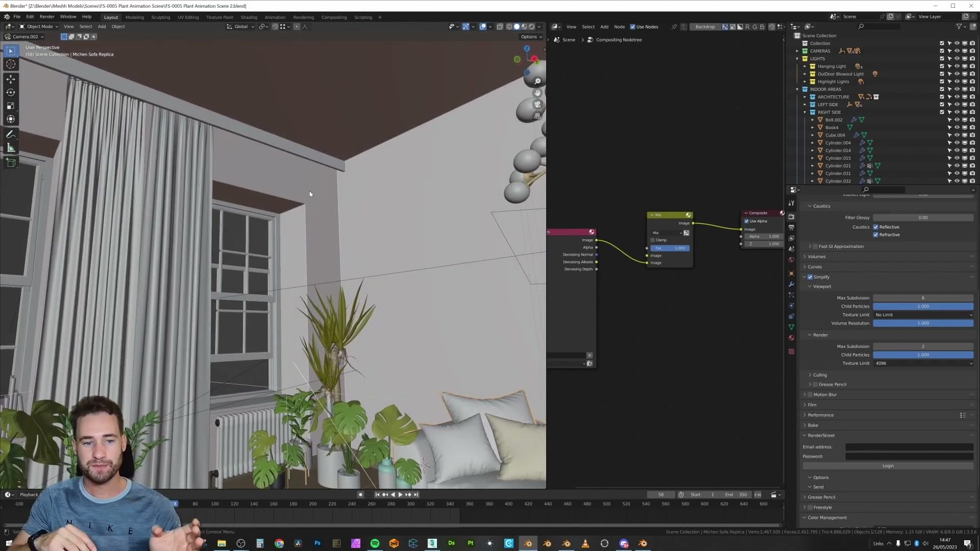The height and width of the screenshot is (551, 980).
Task: Open the Object Mode dropdown
Action: [39, 27]
